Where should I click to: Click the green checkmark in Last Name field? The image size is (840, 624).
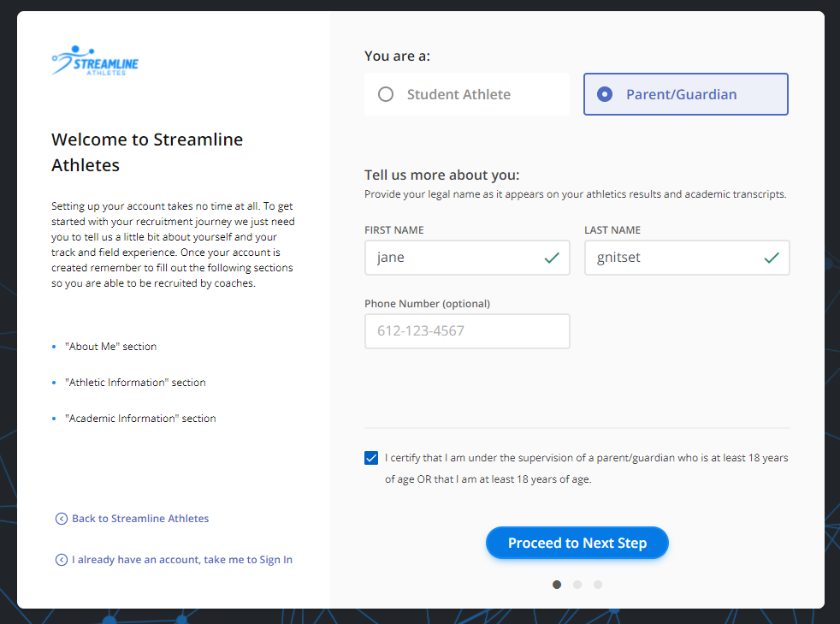click(772, 258)
